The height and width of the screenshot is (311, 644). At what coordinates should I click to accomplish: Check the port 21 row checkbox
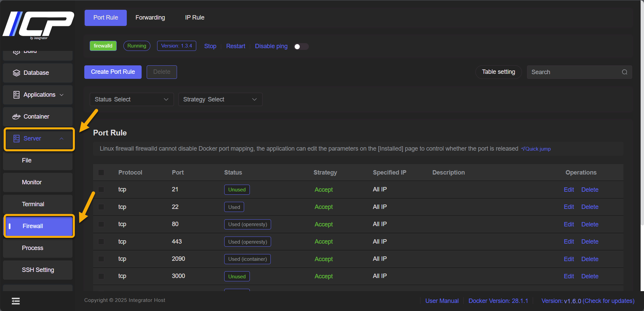101,190
